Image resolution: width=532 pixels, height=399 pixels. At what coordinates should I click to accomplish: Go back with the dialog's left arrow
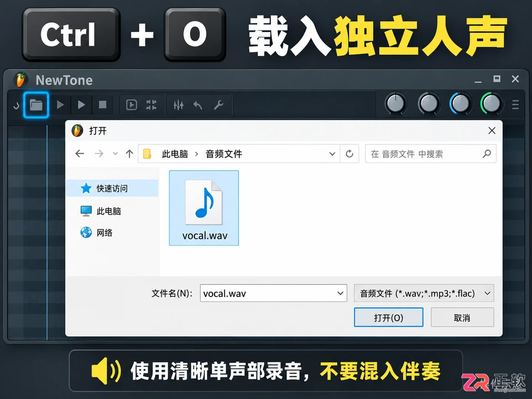coord(80,154)
